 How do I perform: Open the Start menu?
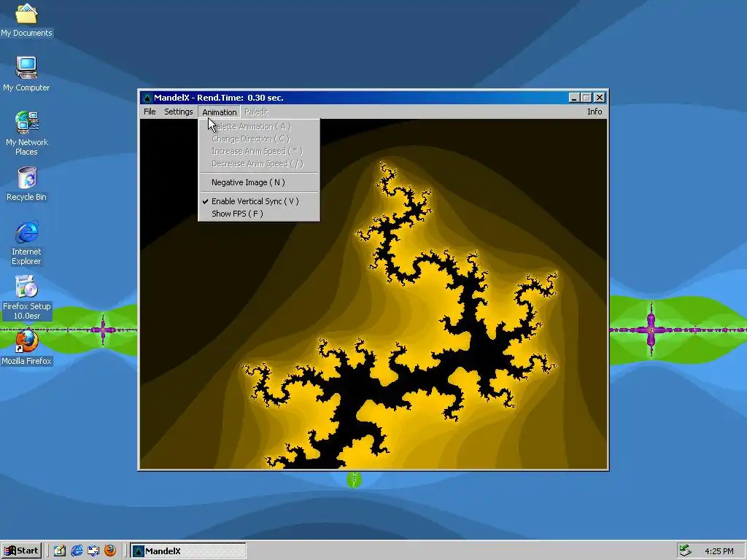click(21, 551)
